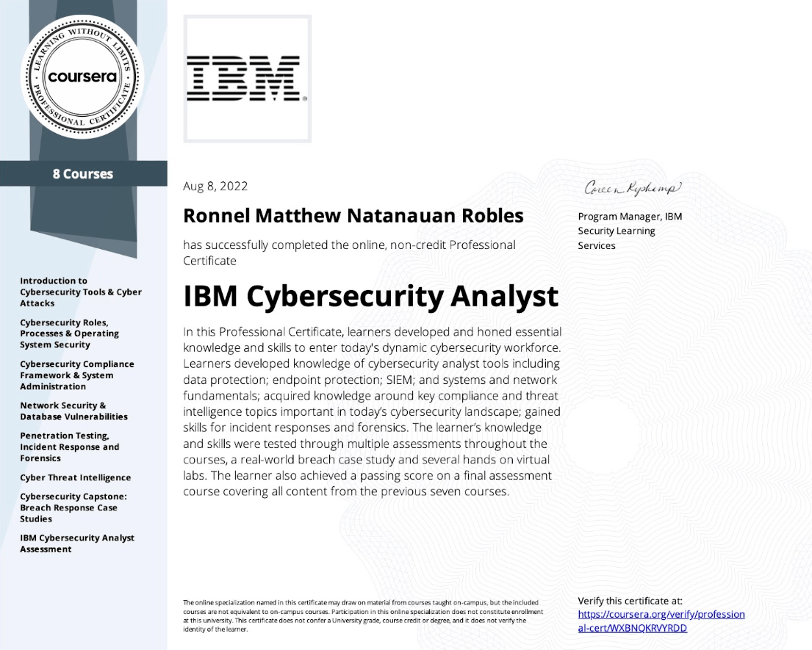812x650 pixels.
Task: Click the 'IBM Cybersecurity Analyst' title
Action: (371, 296)
